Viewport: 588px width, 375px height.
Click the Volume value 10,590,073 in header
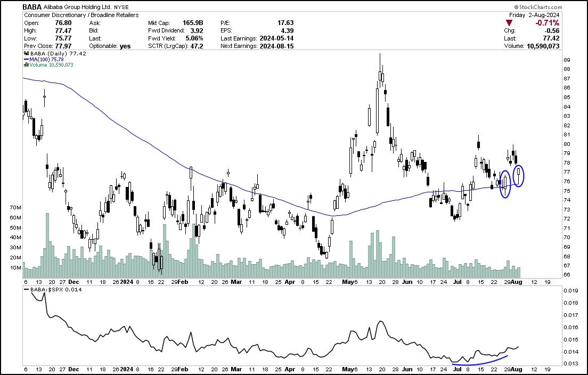(543, 46)
